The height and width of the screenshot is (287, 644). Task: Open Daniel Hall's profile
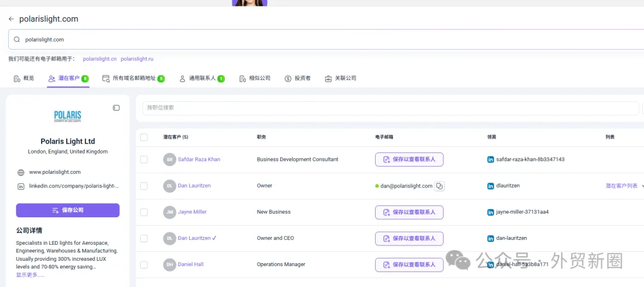click(x=191, y=264)
